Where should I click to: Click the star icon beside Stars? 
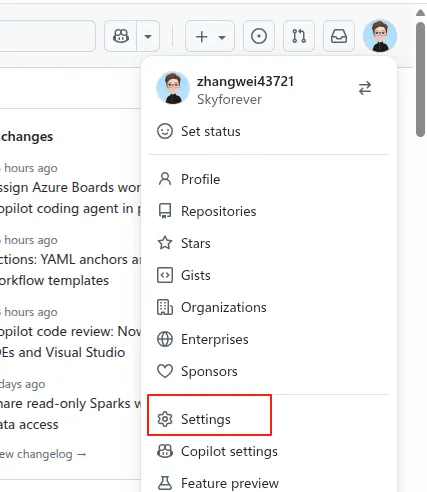(165, 243)
